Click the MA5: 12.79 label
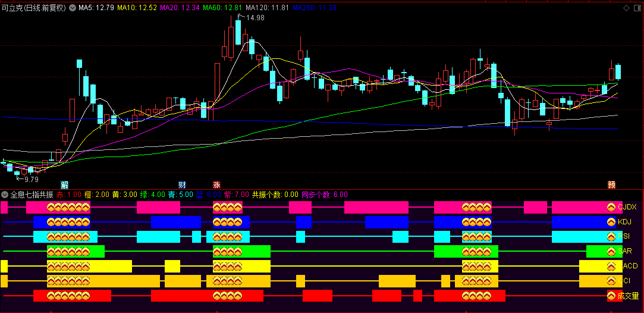Viewport: 644px width, 313px height. click(96, 8)
